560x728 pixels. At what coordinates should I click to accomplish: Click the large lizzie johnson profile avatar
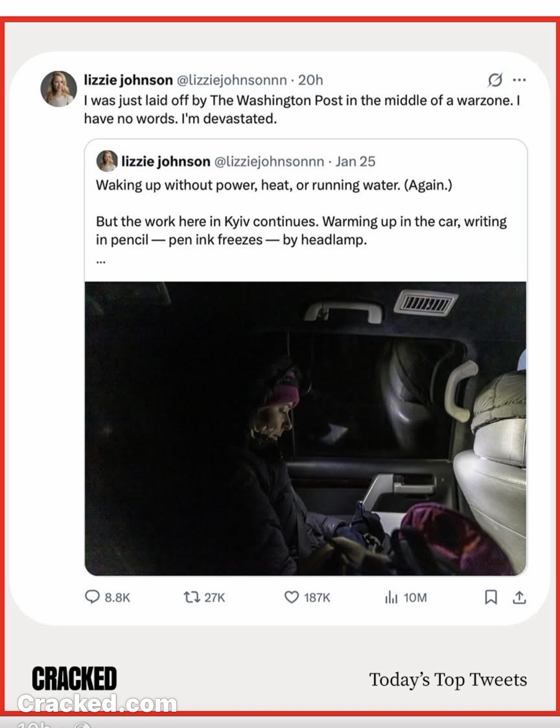point(59,89)
